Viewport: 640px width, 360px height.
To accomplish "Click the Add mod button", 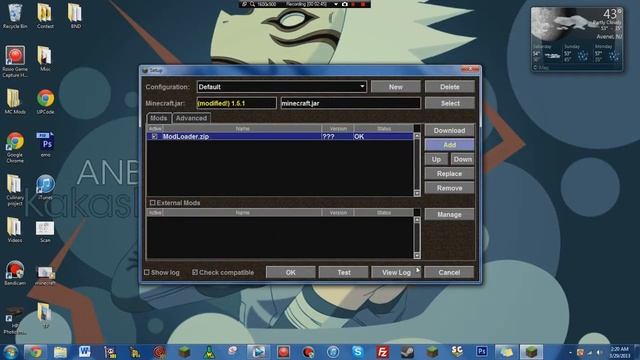I will pyautogui.click(x=449, y=145).
